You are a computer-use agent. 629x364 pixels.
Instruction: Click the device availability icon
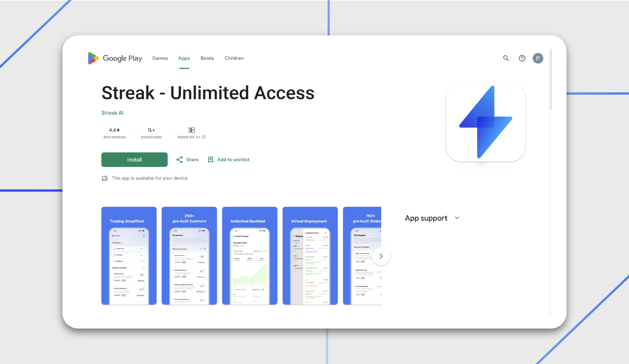(x=105, y=178)
